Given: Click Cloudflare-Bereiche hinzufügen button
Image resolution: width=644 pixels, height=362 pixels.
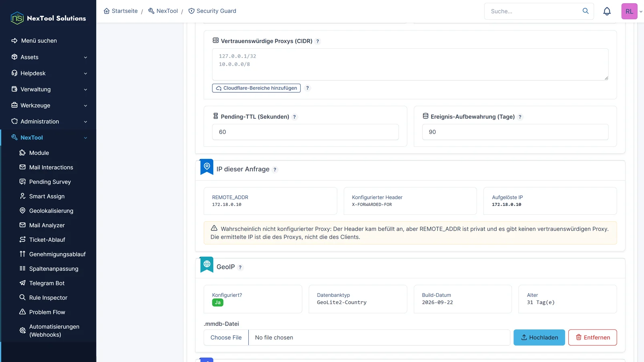Looking at the screenshot, I should 256,88.
